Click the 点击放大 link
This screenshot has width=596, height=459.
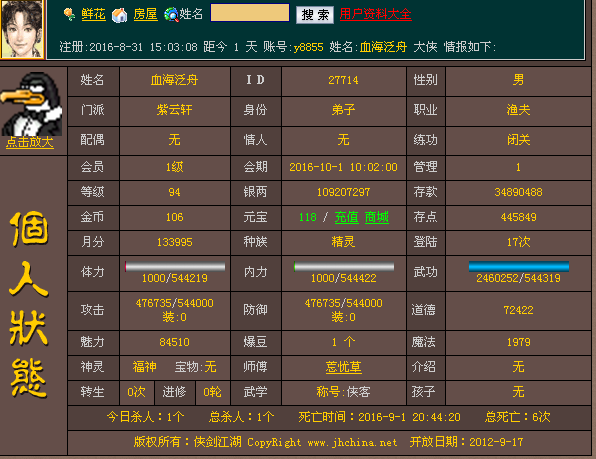coord(30,142)
